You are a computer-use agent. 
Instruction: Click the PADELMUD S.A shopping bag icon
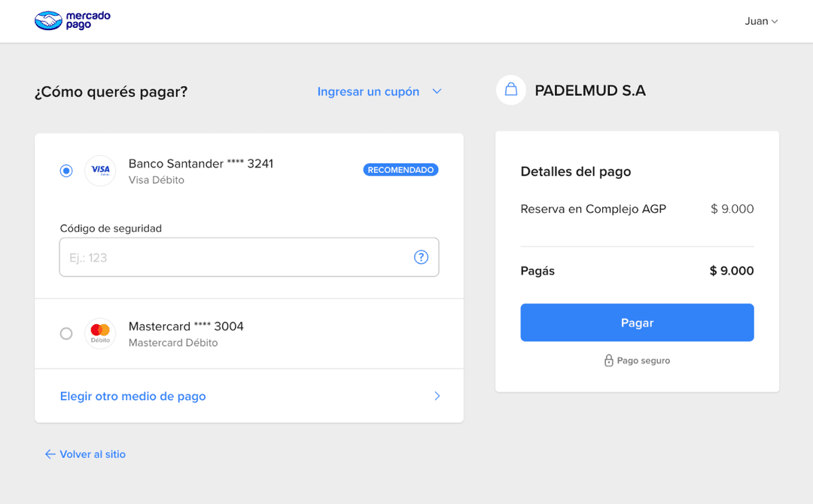pos(510,90)
